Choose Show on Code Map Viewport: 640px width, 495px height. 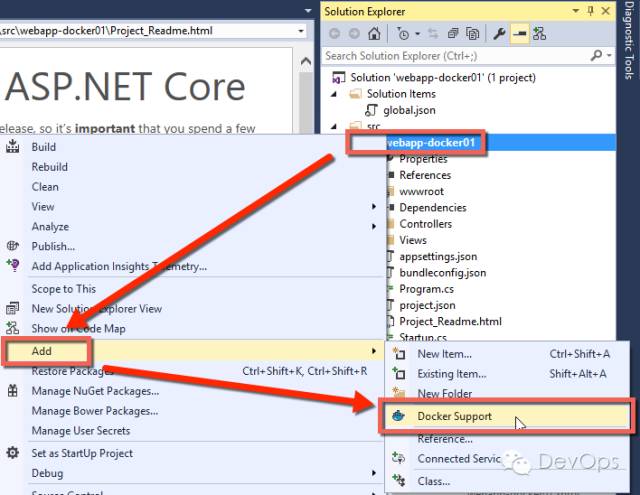(78, 329)
